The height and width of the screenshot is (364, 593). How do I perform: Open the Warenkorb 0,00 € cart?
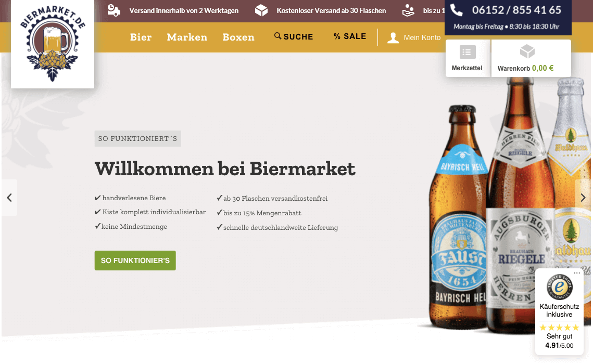[x=531, y=59]
